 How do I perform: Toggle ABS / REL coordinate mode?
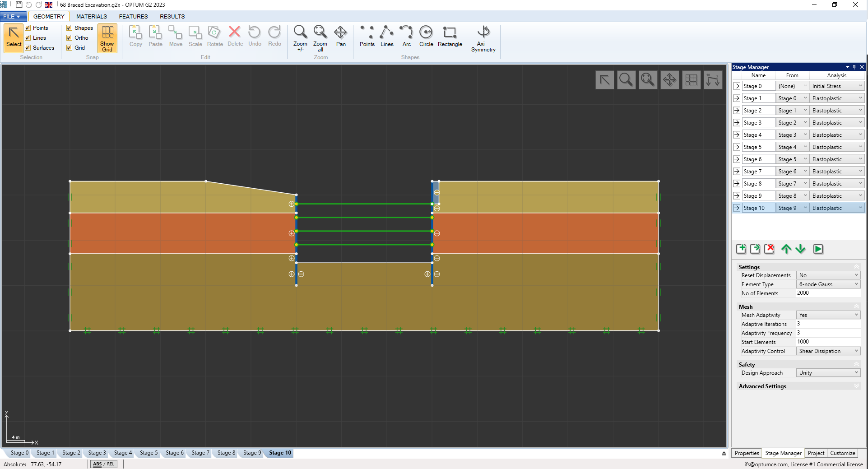click(104, 464)
